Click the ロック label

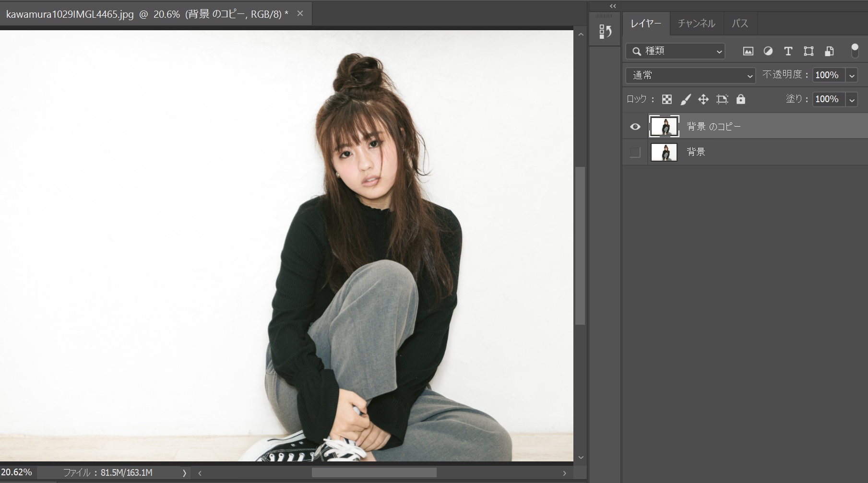click(x=641, y=99)
